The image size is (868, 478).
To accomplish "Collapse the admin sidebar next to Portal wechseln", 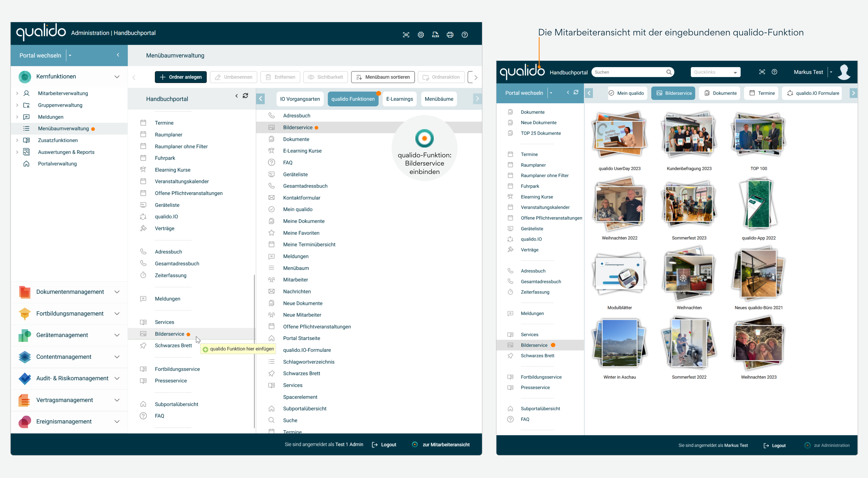I will coord(118,55).
